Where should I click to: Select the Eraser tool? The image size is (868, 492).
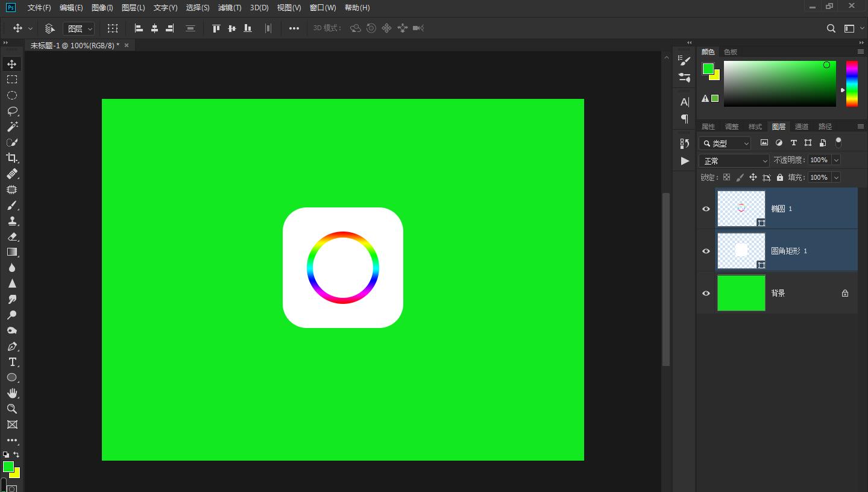11,236
